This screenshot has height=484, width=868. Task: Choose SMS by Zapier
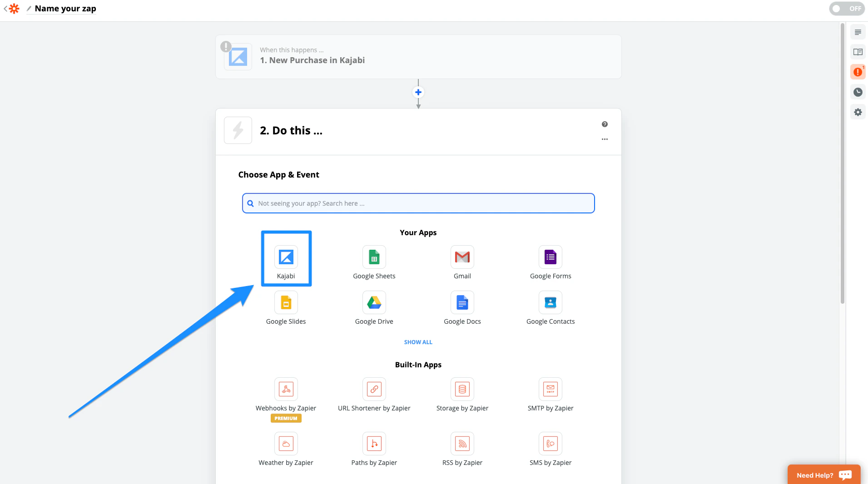[551, 444]
